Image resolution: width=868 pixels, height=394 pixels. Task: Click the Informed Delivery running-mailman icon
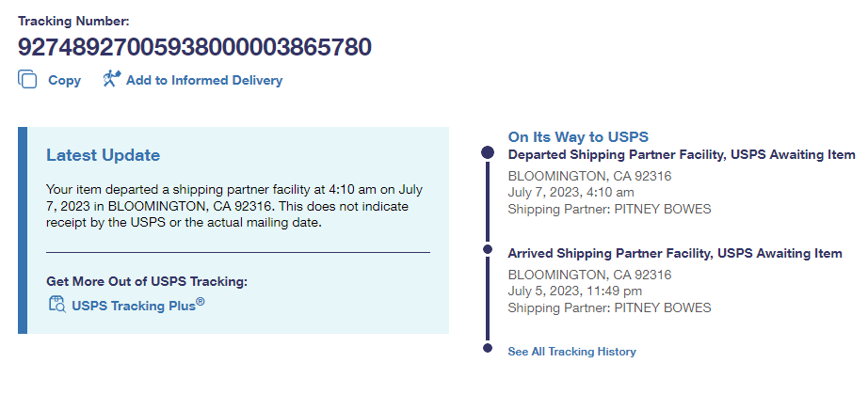tap(112, 80)
